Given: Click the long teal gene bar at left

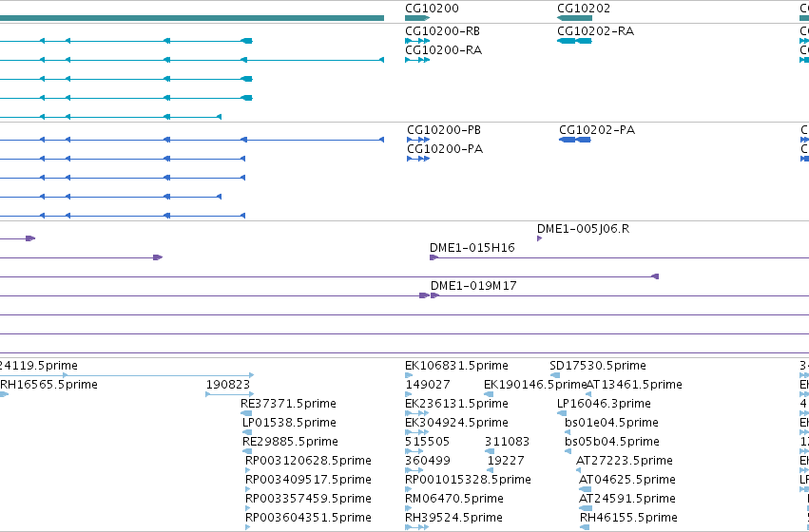Looking at the screenshot, I should pyautogui.click(x=192, y=18).
